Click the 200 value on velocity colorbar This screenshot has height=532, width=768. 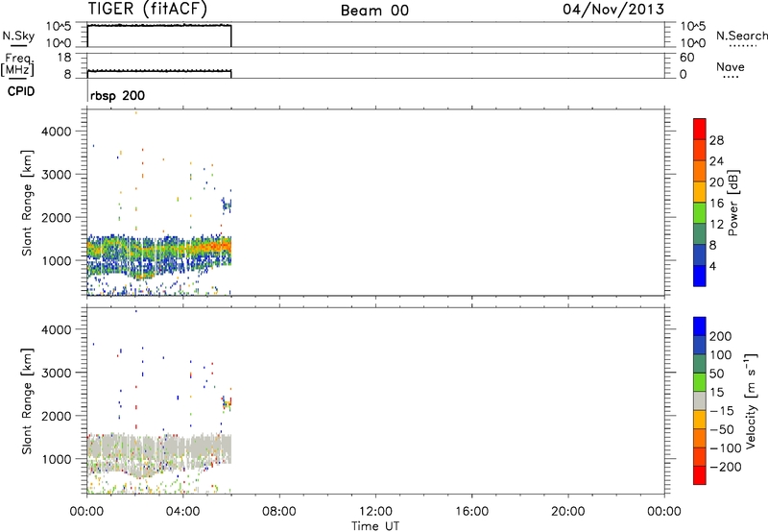pyautogui.click(x=721, y=336)
